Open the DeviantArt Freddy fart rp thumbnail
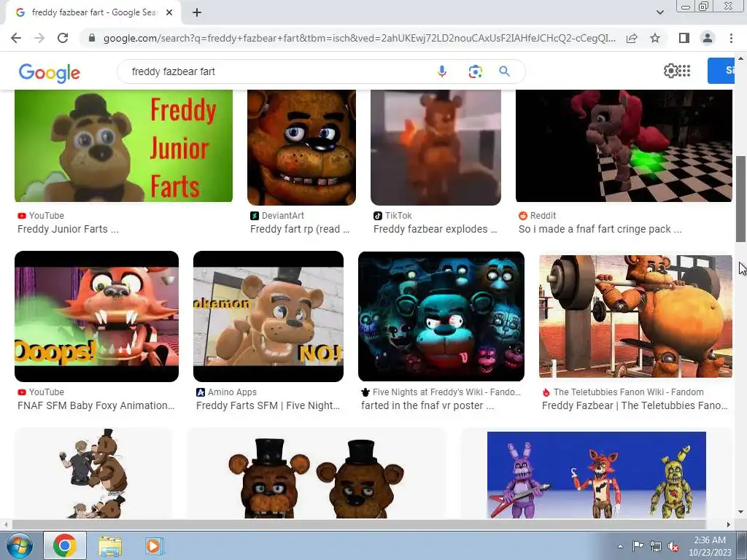Viewport: 747px width, 560px height. pos(301,147)
